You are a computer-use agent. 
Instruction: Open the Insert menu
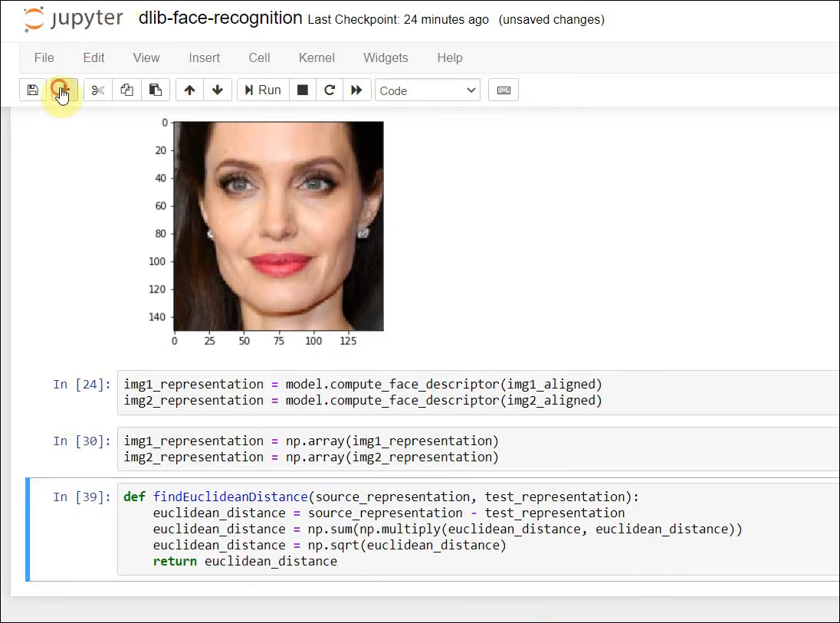(x=204, y=57)
